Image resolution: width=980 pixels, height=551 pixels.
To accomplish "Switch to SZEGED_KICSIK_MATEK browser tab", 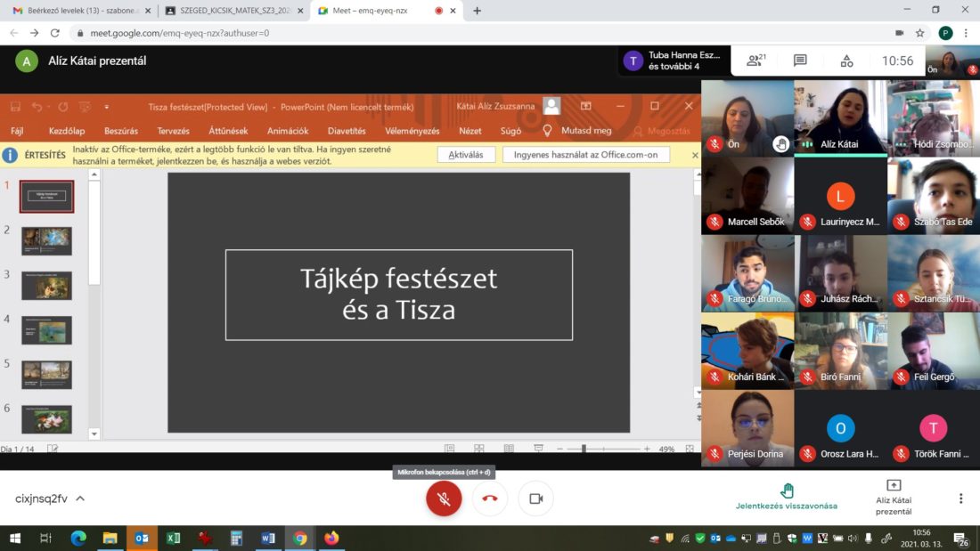I will (x=233, y=11).
